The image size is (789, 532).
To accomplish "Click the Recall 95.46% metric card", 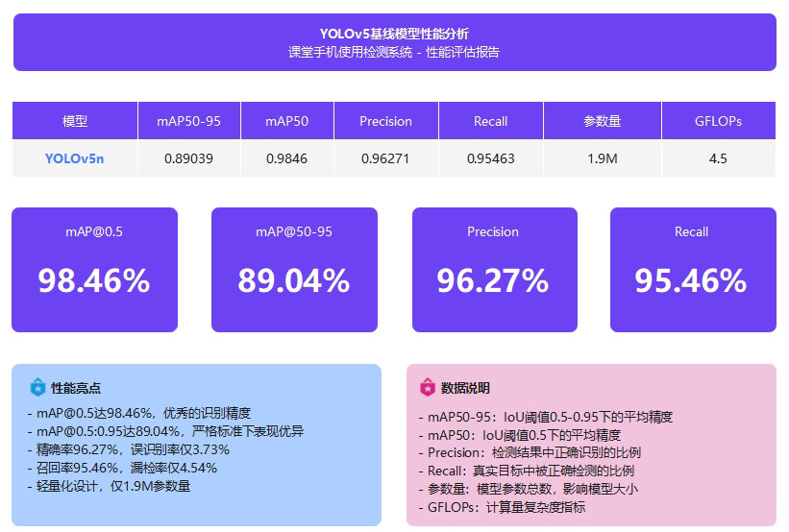I will [691, 270].
